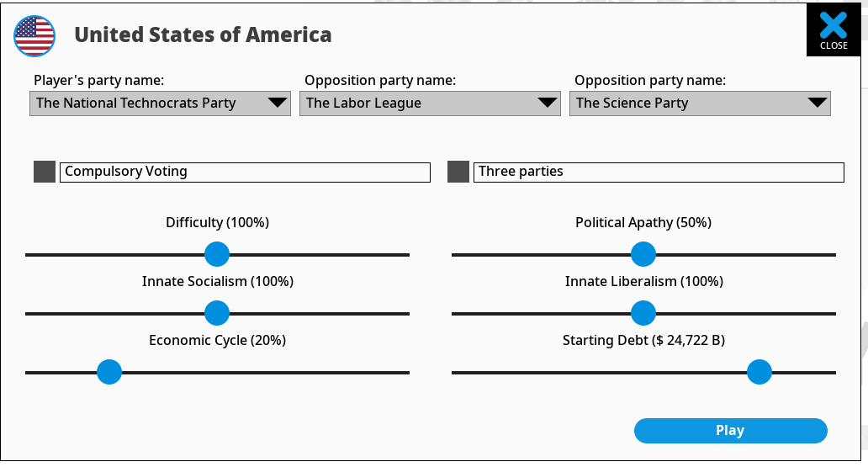The height and width of the screenshot is (467, 868).
Task: Expand The Labor League dropdown
Action: 430,103
